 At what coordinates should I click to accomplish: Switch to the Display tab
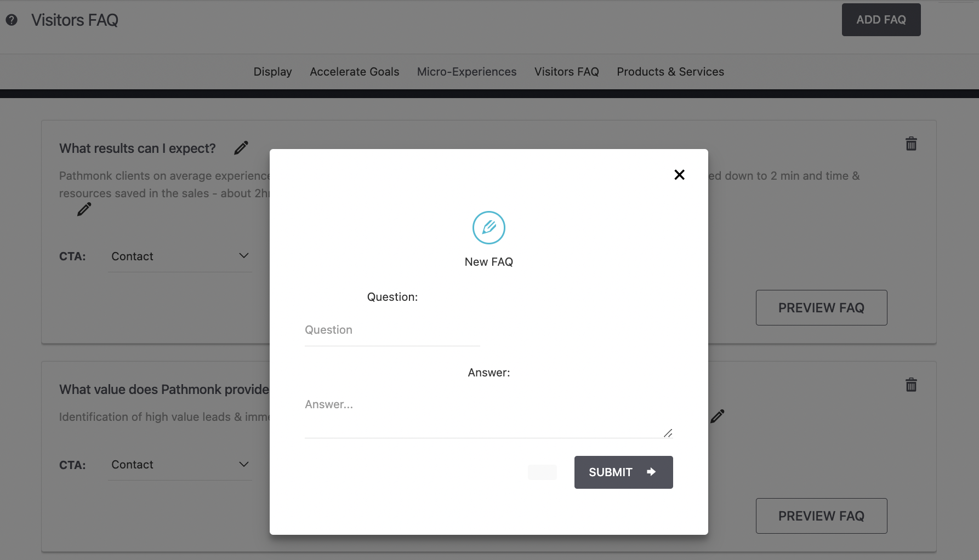[272, 71]
